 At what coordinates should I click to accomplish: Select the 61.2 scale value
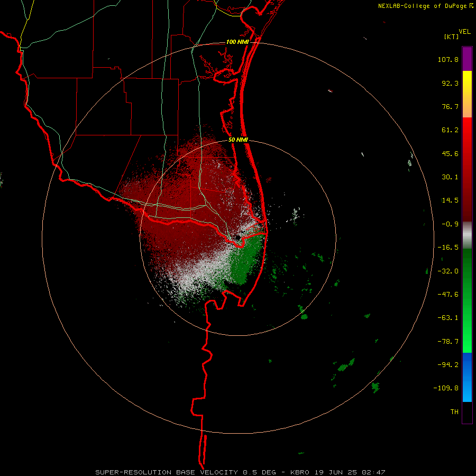point(450,130)
